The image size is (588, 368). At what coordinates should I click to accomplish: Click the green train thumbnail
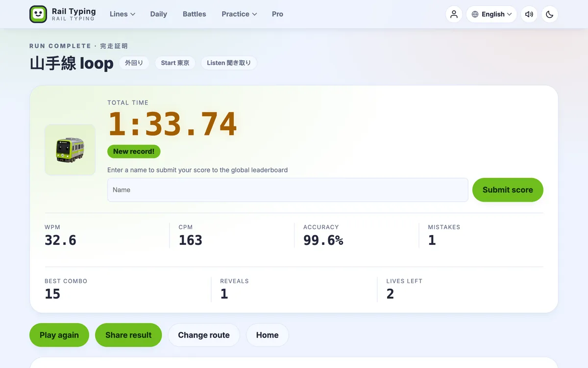[x=70, y=150]
